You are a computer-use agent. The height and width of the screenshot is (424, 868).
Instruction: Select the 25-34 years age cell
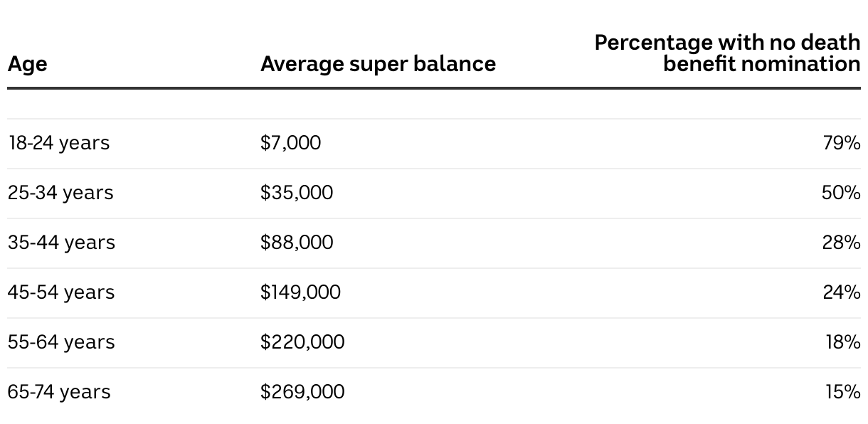60,193
